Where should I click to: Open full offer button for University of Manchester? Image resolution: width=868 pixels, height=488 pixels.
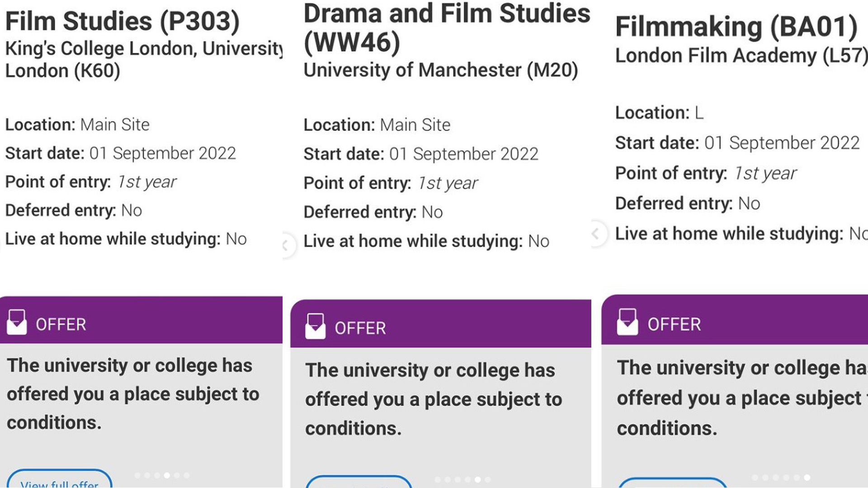coord(359,483)
